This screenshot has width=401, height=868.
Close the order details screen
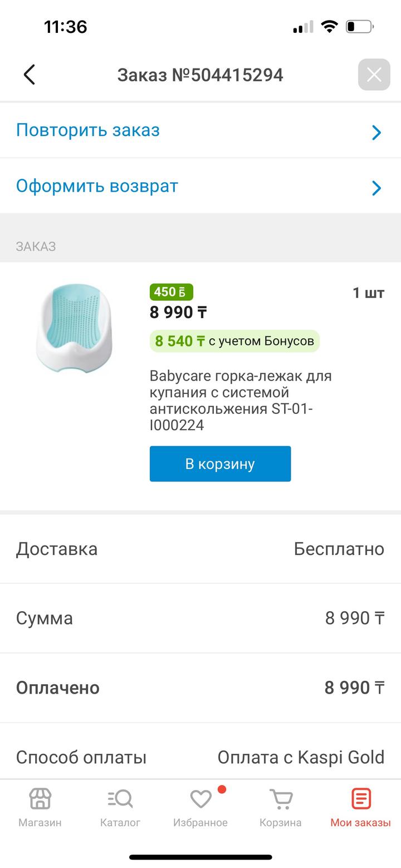tap(374, 75)
